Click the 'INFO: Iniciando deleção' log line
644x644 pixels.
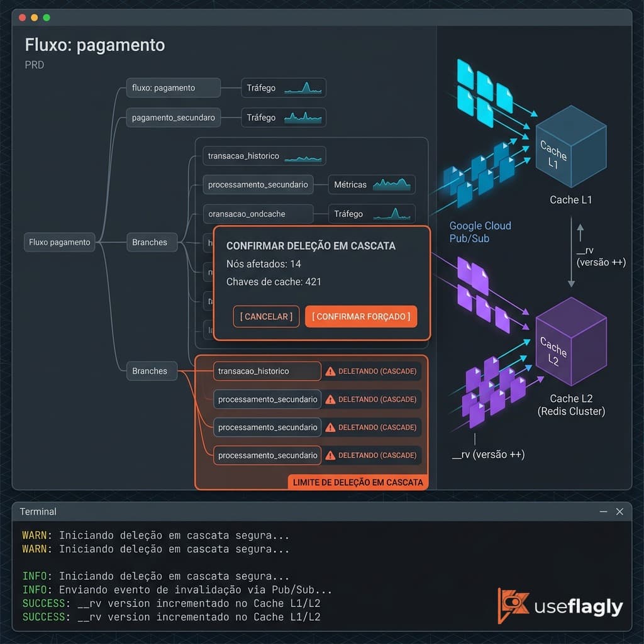pos(156,576)
